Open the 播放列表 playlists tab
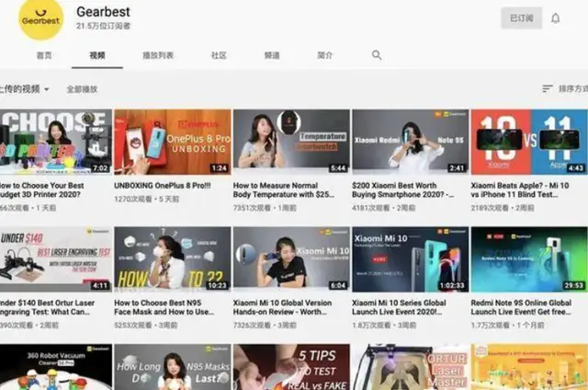588x390 pixels. coord(158,55)
